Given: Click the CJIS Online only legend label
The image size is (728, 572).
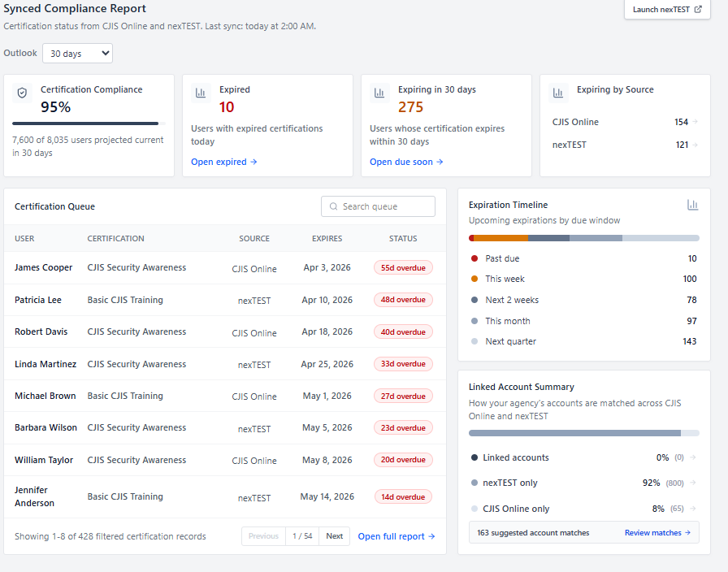Looking at the screenshot, I should [x=516, y=509].
